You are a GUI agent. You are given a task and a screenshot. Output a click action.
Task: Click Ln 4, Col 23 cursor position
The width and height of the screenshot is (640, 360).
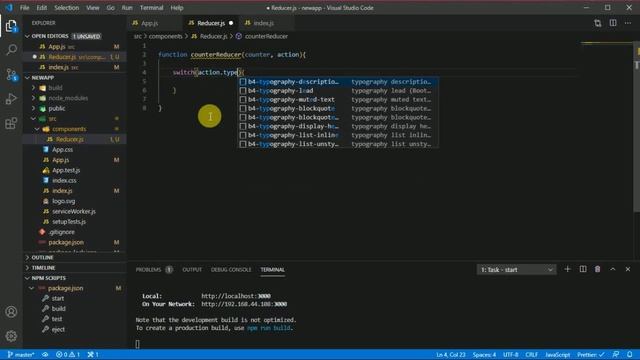coord(451,355)
